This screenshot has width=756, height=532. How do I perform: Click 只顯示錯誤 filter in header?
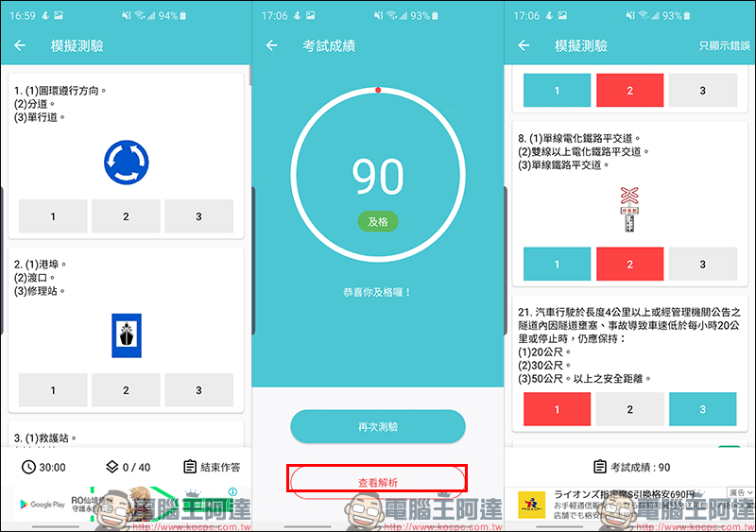coord(724,45)
